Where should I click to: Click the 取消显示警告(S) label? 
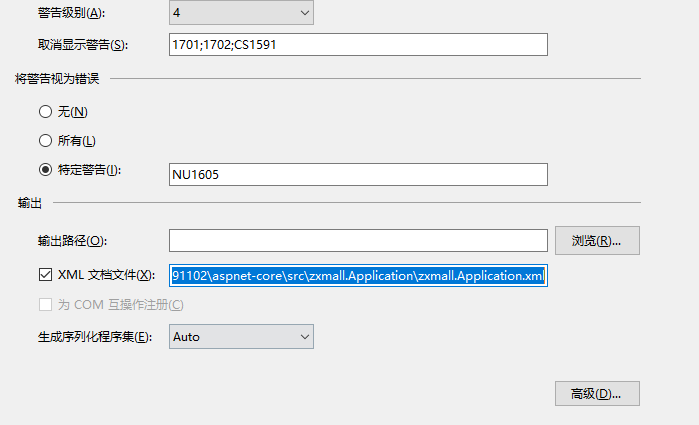click(x=81, y=45)
